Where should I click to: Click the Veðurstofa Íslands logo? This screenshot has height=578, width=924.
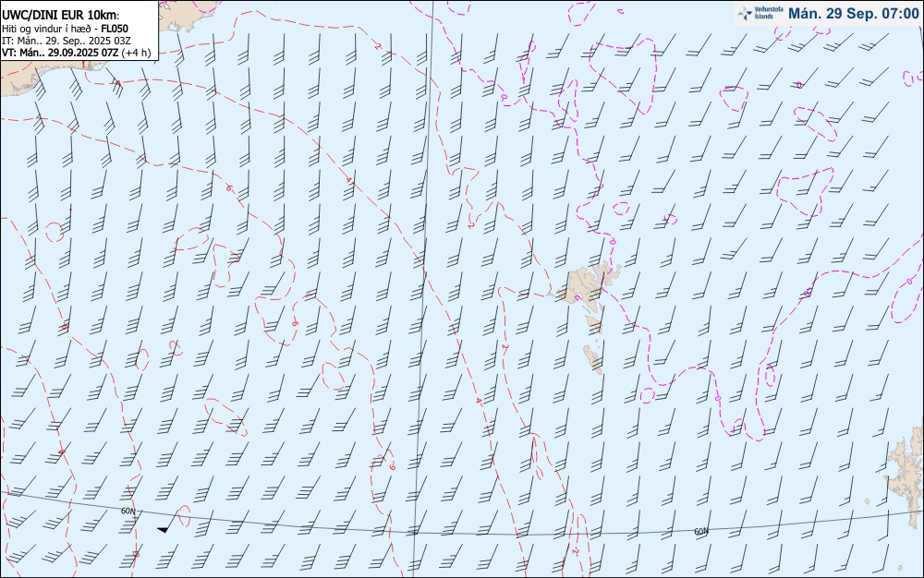(x=760, y=14)
